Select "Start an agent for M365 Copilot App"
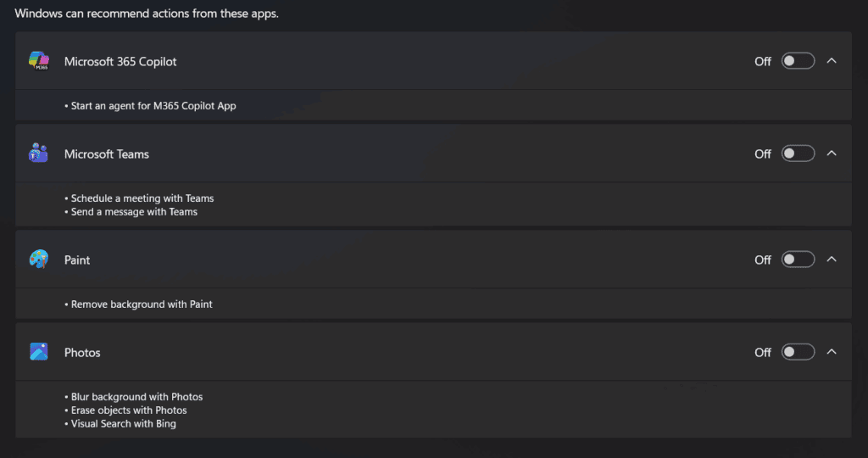 [x=153, y=106]
